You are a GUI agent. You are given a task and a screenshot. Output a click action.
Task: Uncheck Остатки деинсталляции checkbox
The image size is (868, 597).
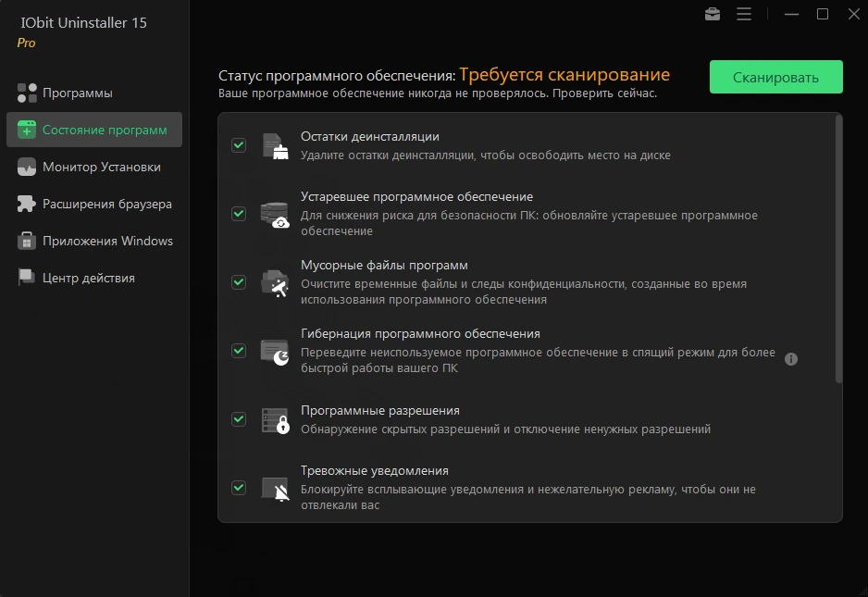pos(239,145)
